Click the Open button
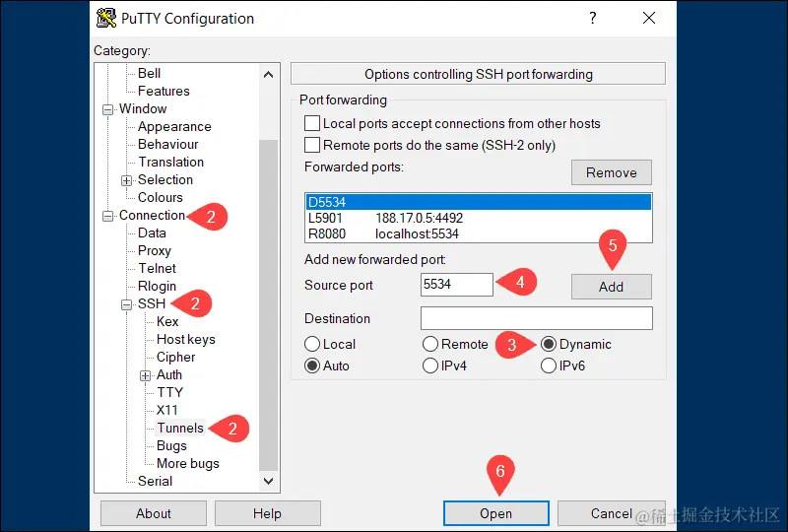 496,513
